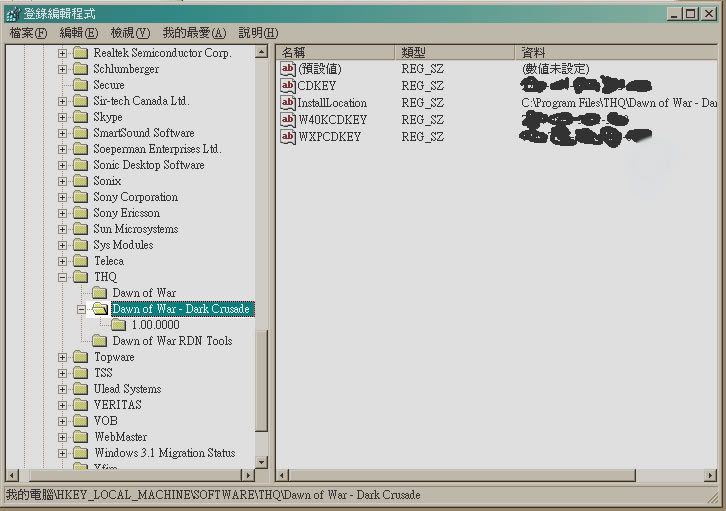
Task: Expand the VERITAS key
Action: (x=62, y=405)
